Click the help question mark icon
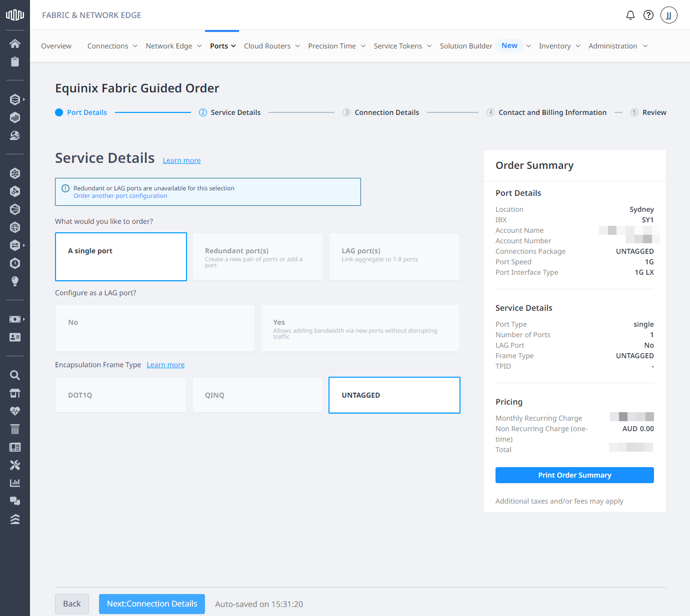 (648, 15)
